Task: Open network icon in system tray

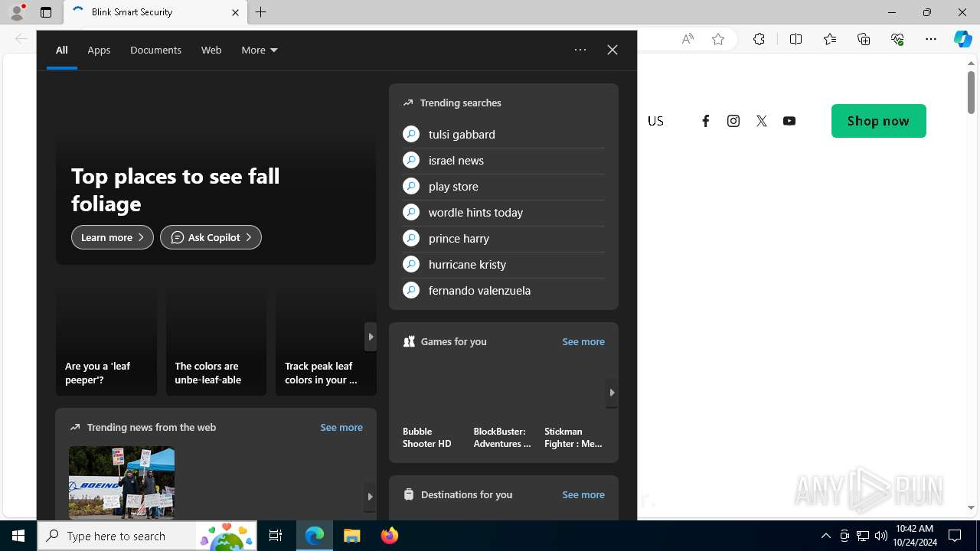Action: click(863, 536)
